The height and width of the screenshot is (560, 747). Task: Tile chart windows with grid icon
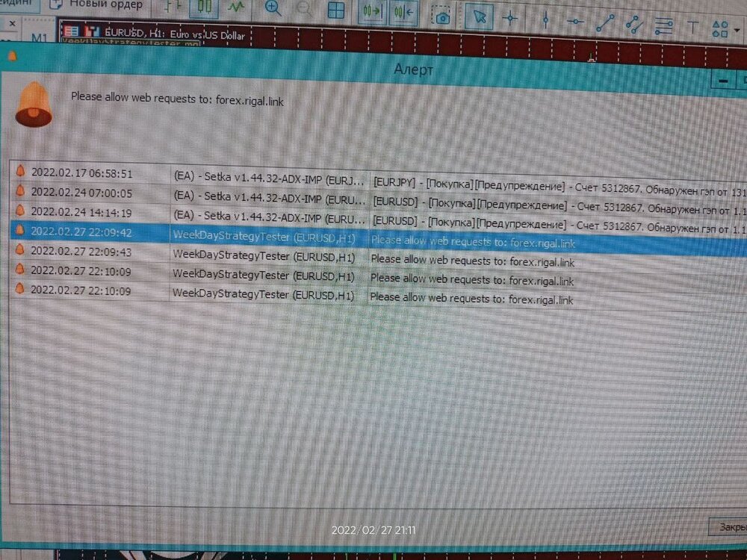point(336,10)
